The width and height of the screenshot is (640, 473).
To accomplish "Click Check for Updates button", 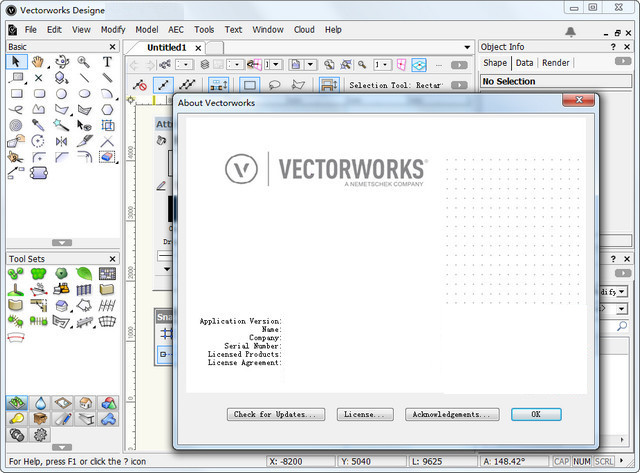I will (x=276, y=414).
